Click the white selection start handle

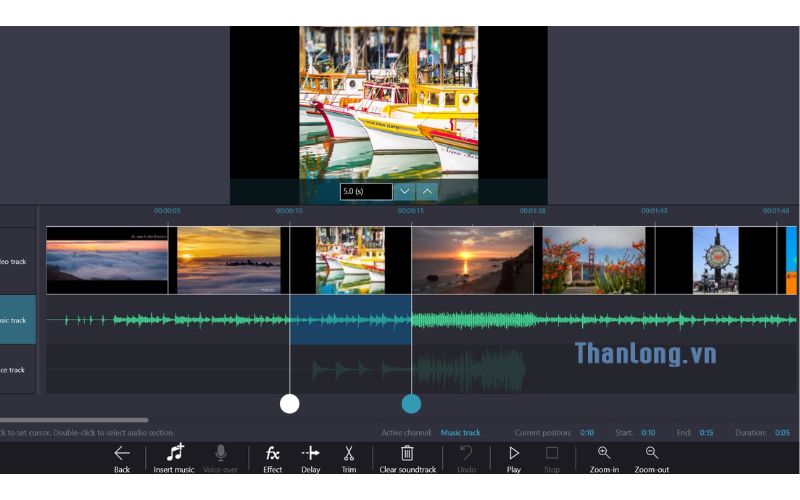(289, 403)
